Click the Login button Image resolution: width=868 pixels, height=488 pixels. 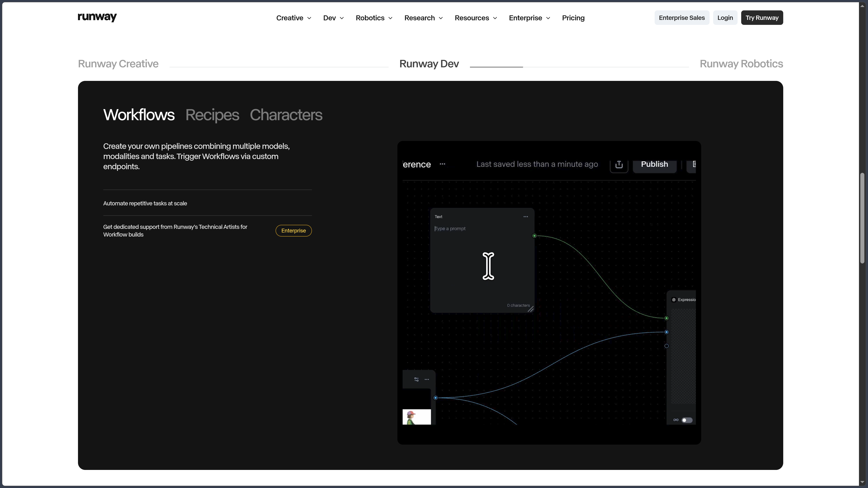click(x=725, y=18)
